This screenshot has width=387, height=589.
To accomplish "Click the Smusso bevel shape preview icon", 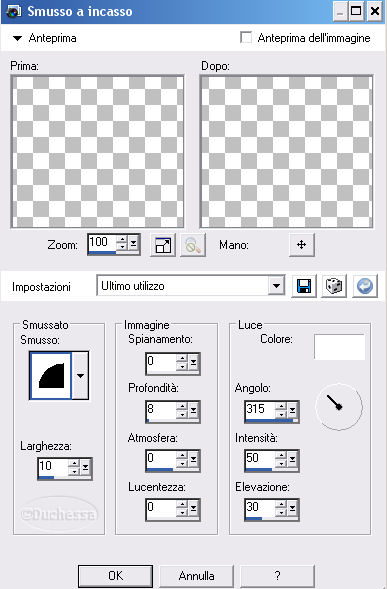I will (x=50, y=375).
